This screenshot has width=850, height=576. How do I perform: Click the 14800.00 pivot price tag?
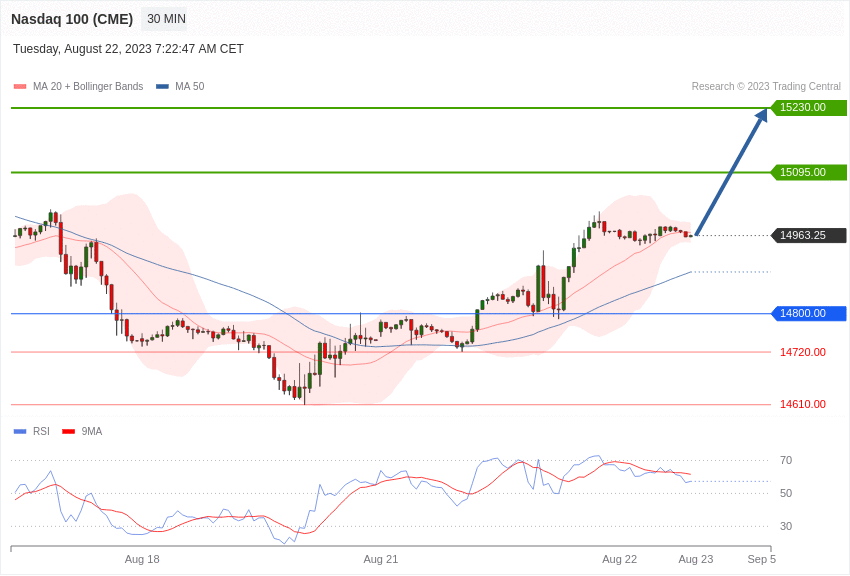point(808,313)
